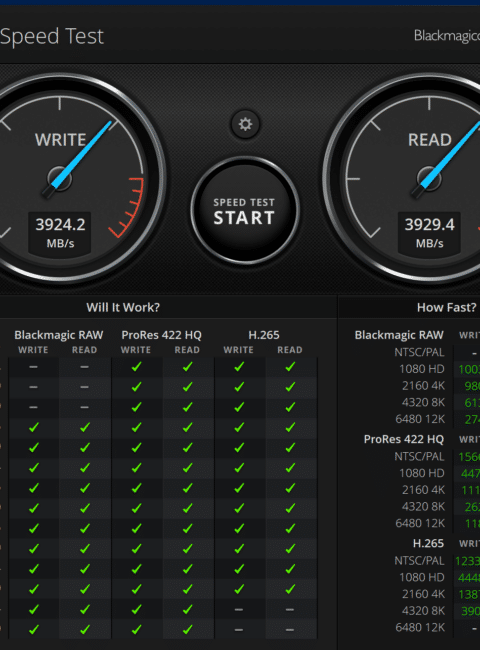480x650 pixels.
Task: Click 6480 12K row under How Fast ProRes 422 HQ
Action: (420, 523)
